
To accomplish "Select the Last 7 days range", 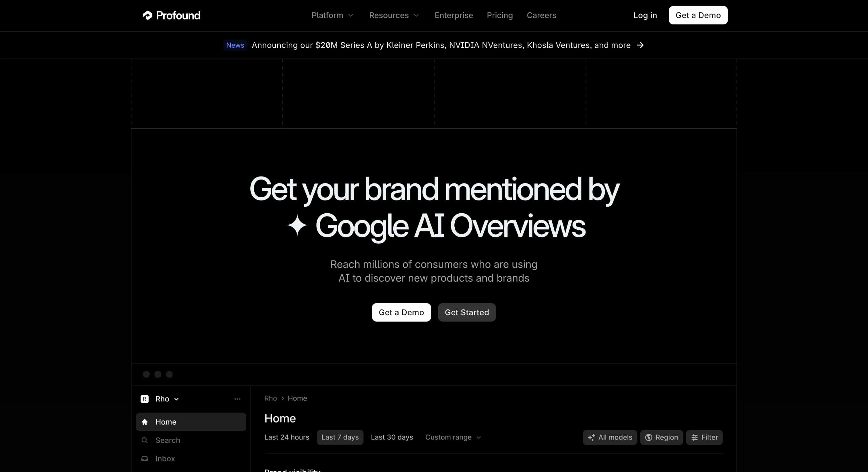I will [x=340, y=437].
